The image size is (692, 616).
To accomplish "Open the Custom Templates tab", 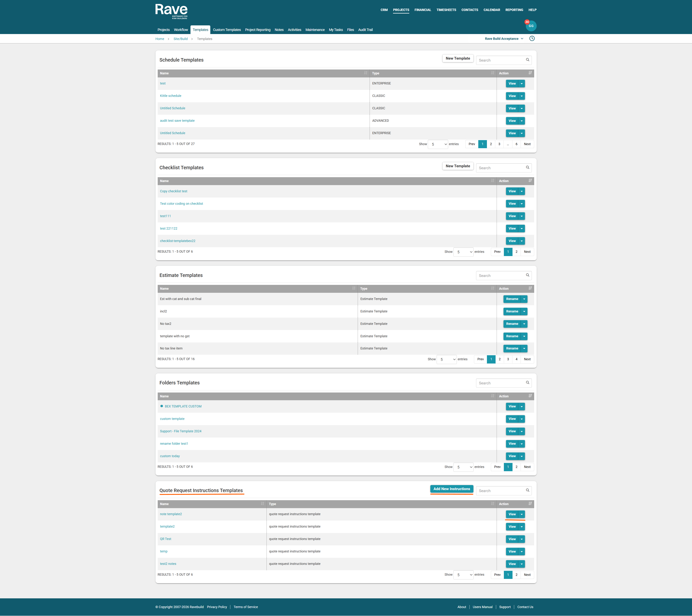I will point(227,30).
